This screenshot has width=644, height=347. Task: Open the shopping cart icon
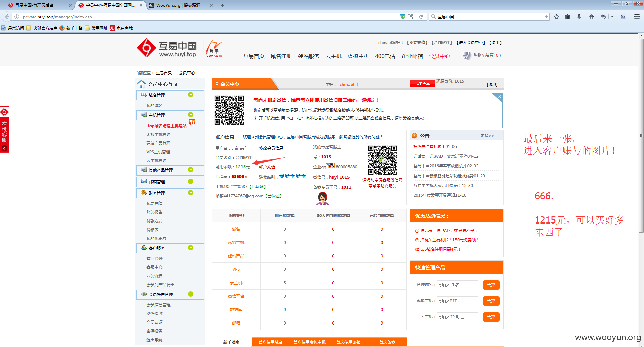466,55
